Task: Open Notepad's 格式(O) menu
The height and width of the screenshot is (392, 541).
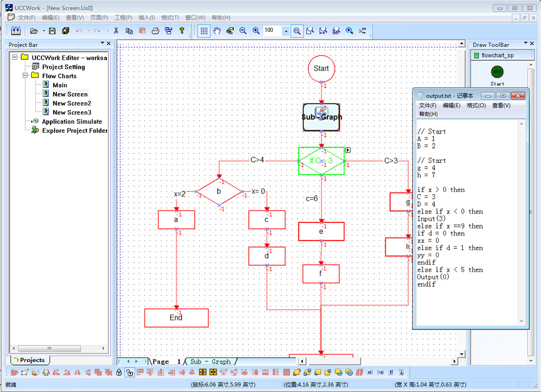Action: click(x=476, y=105)
